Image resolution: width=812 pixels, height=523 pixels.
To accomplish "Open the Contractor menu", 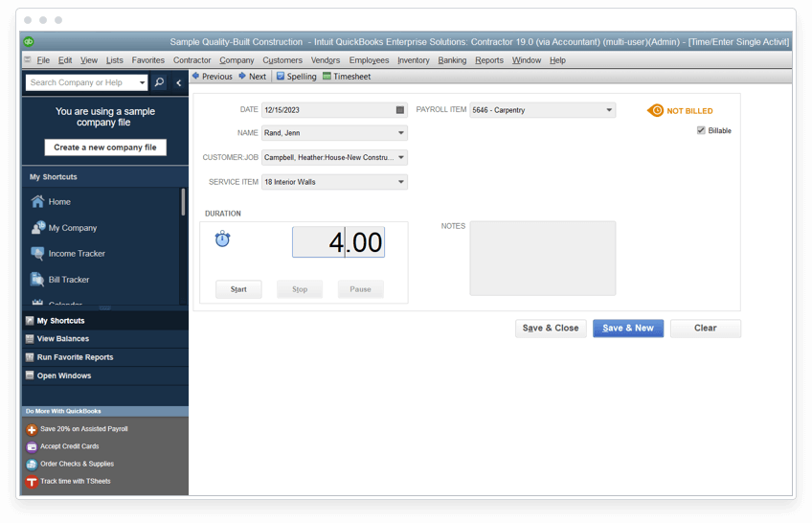I will click(x=192, y=60).
